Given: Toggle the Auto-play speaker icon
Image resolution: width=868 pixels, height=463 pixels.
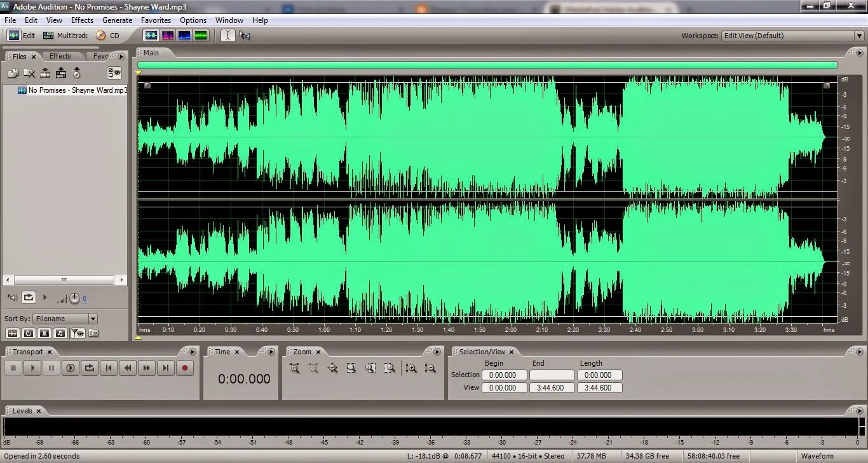Looking at the screenshot, I should point(13,297).
